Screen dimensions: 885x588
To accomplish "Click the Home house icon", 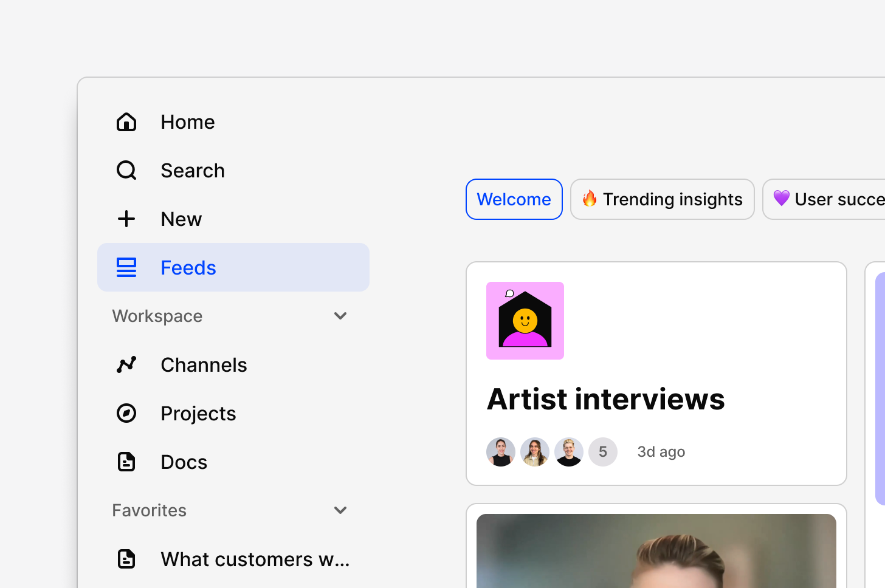I will (x=126, y=122).
